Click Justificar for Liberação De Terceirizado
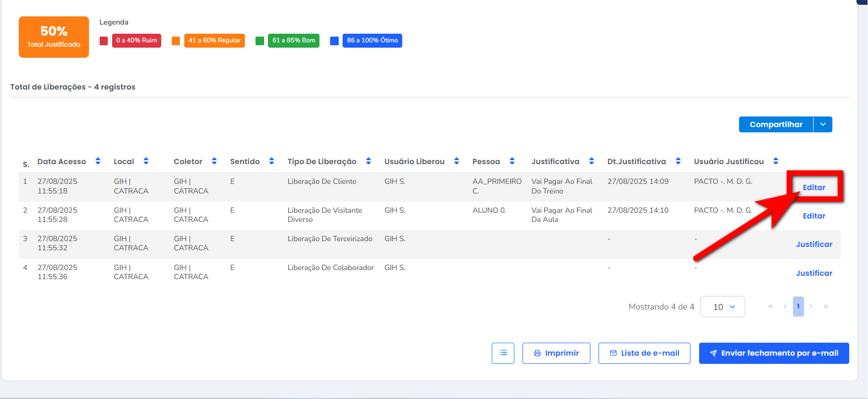Image resolution: width=868 pixels, height=399 pixels. coord(814,245)
